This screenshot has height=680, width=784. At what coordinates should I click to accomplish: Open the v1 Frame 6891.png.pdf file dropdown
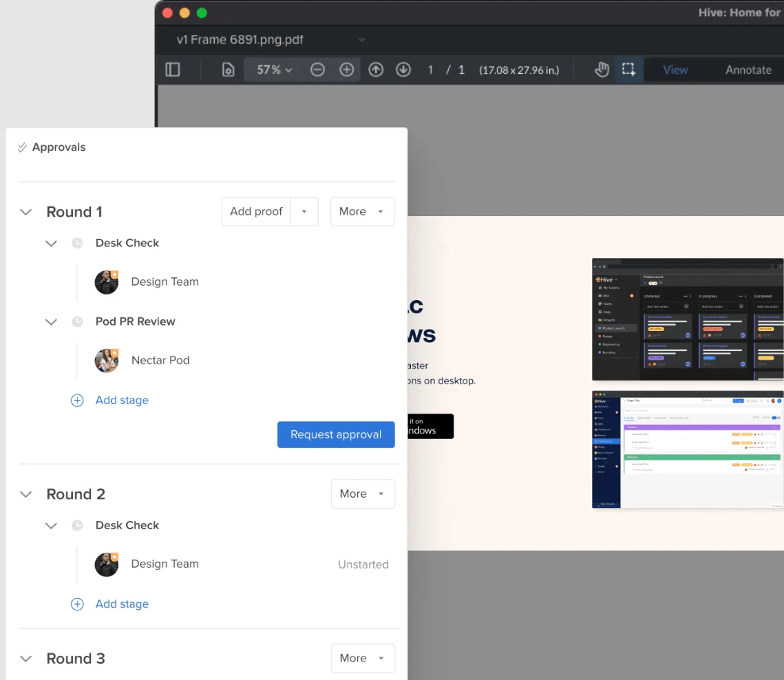[361, 39]
